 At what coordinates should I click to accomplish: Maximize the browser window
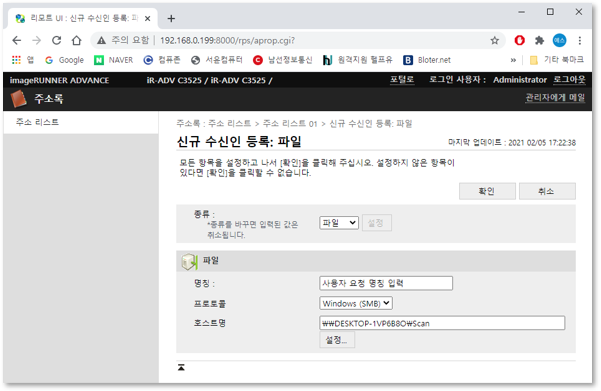(x=550, y=12)
